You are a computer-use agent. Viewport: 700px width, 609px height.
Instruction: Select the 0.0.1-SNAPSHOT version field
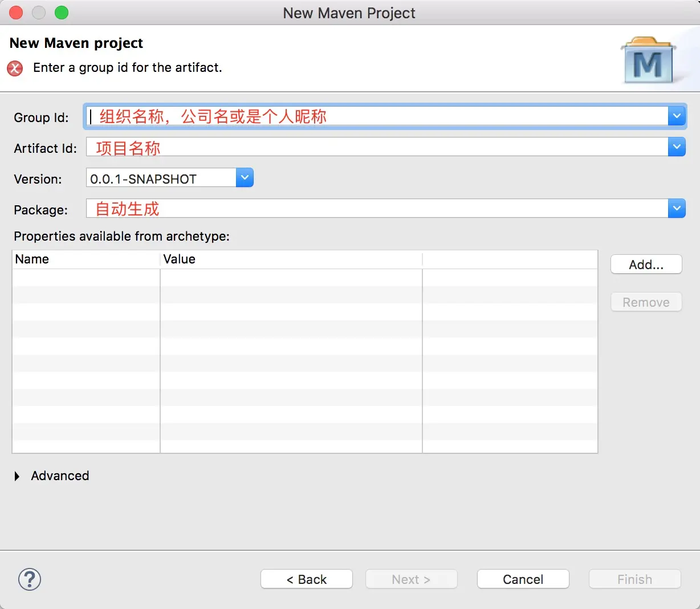point(161,178)
